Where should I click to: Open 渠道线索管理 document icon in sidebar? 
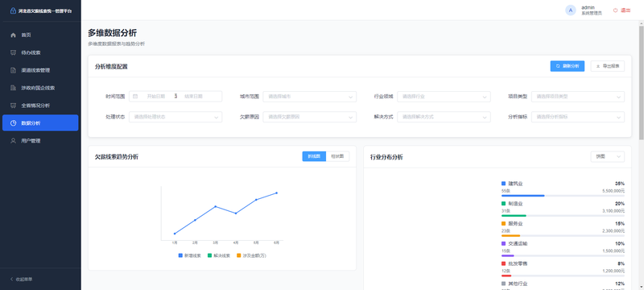coord(13,70)
